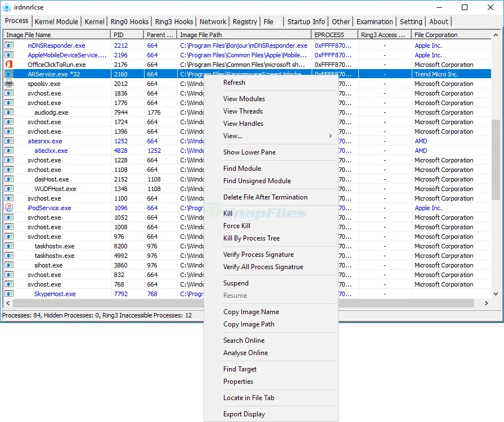Go to the Startup Info tab
Image resolution: width=504 pixels, height=422 pixels.
(306, 21)
